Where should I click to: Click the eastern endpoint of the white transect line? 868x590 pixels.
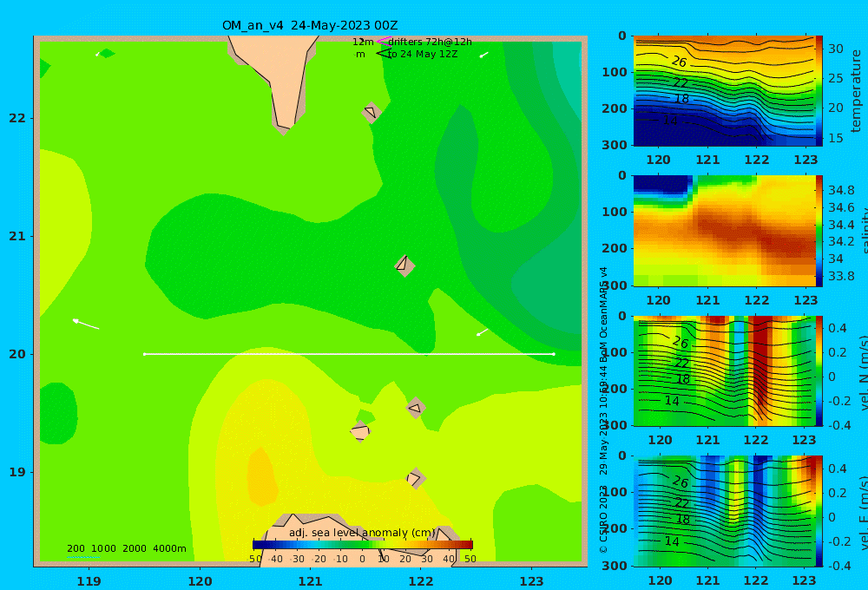tap(554, 354)
